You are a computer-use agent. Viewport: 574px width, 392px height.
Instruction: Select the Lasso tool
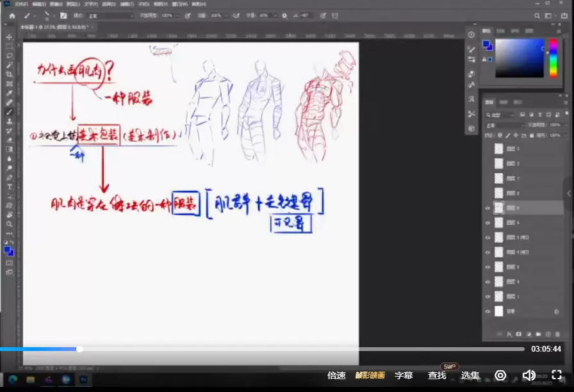click(9, 55)
